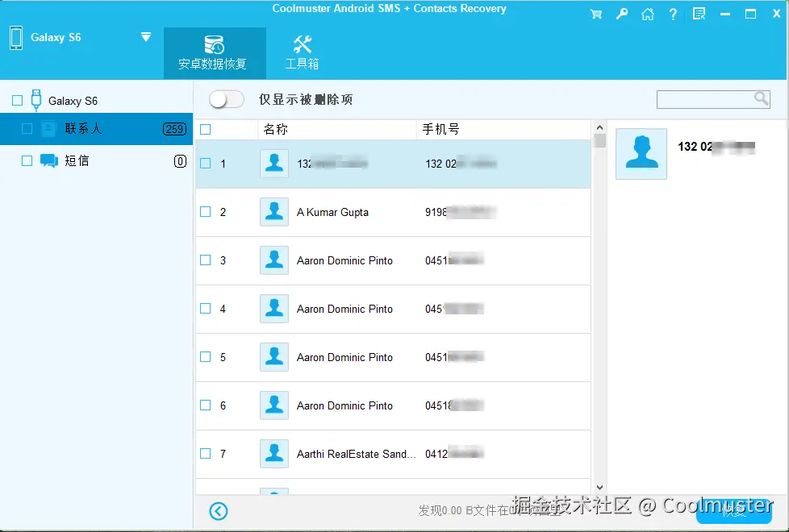Open the home website icon

[647, 14]
